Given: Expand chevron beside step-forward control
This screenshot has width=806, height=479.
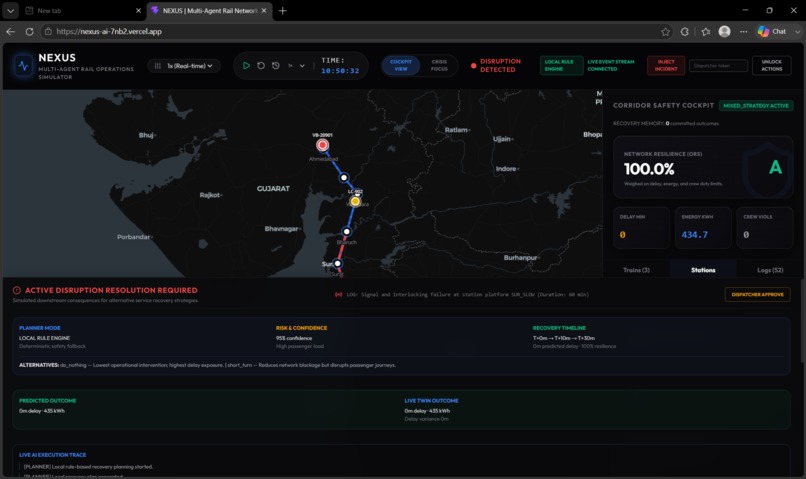Looking at the screenshot, I should point(302,66).
